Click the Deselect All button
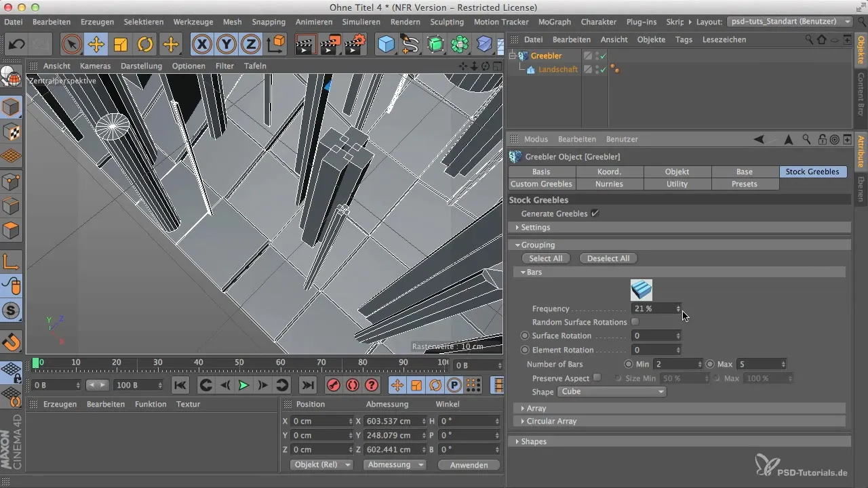 click(608, 258)
